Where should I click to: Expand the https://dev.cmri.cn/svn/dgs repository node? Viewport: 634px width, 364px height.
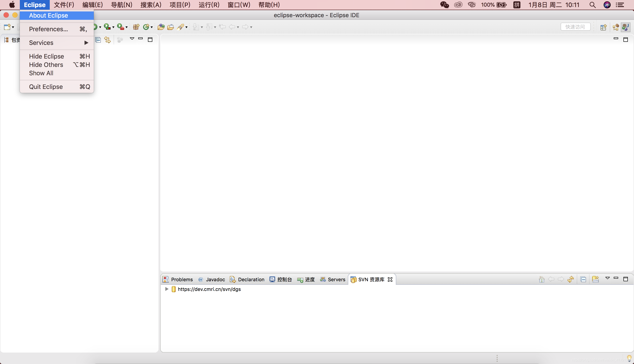166,289
